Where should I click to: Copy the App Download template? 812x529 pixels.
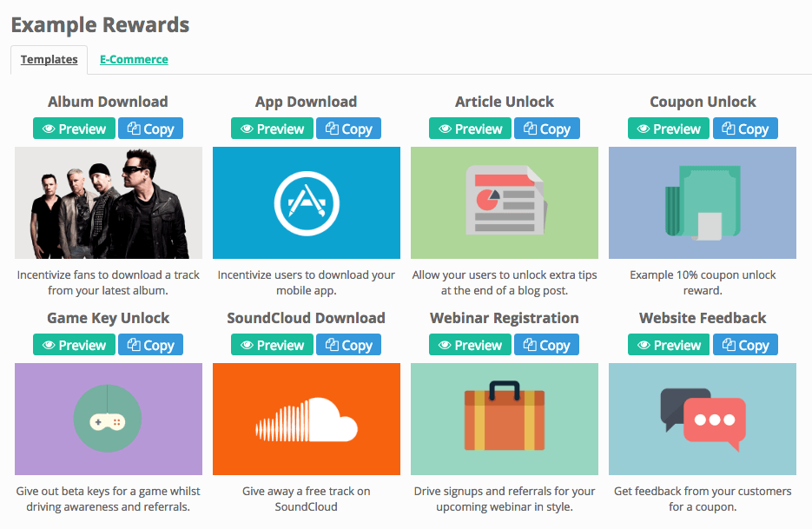[x=348, y=129]
